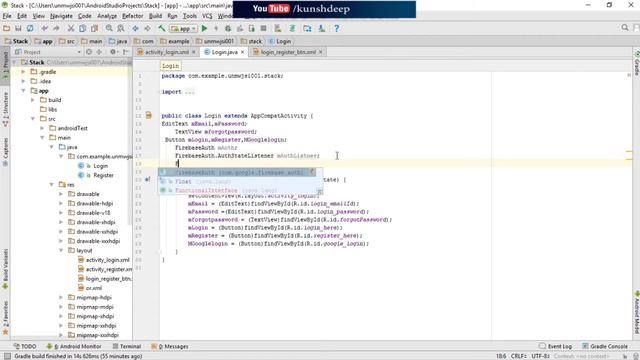Click the Search Everywhere magnifier icon
640x360 pixels.
[x=625, y=28]
